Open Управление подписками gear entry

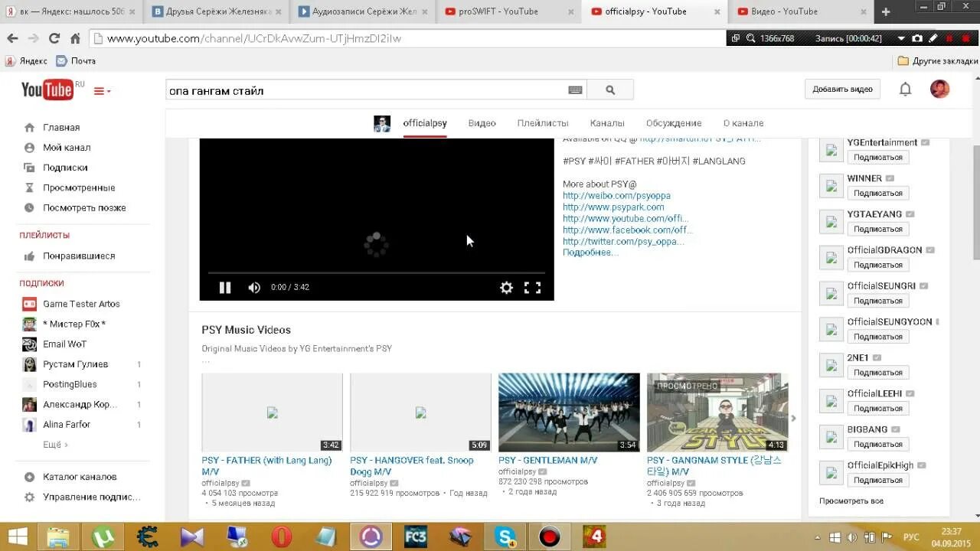(x=91, y=497)
